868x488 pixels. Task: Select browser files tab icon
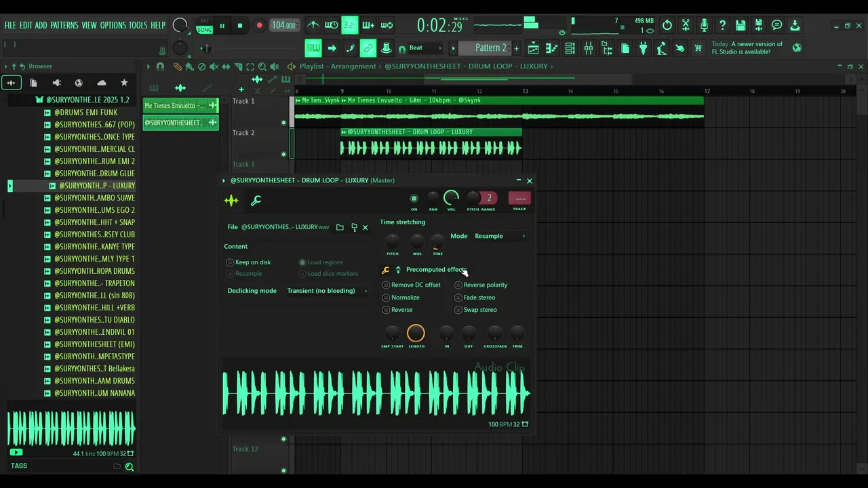point(33,83)
